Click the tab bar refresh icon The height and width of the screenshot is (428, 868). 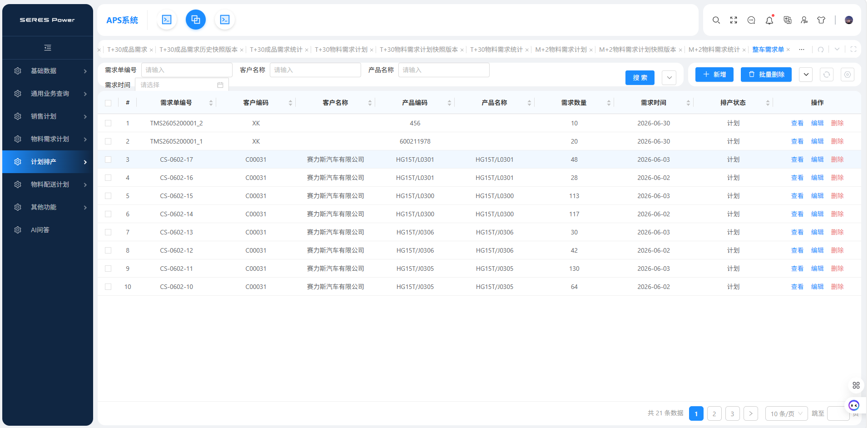pos(821,50)
